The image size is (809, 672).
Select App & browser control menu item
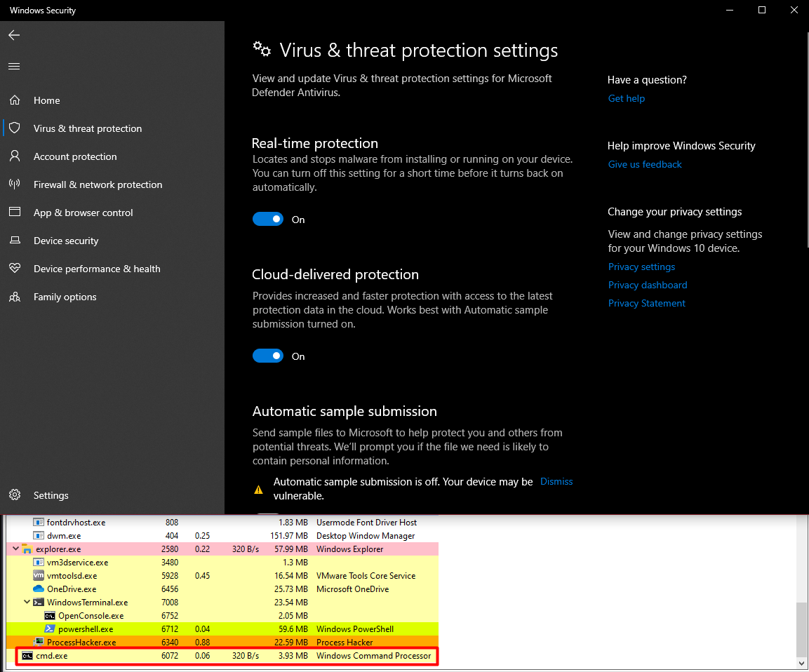pyautogui.click(x=83, y=213)
